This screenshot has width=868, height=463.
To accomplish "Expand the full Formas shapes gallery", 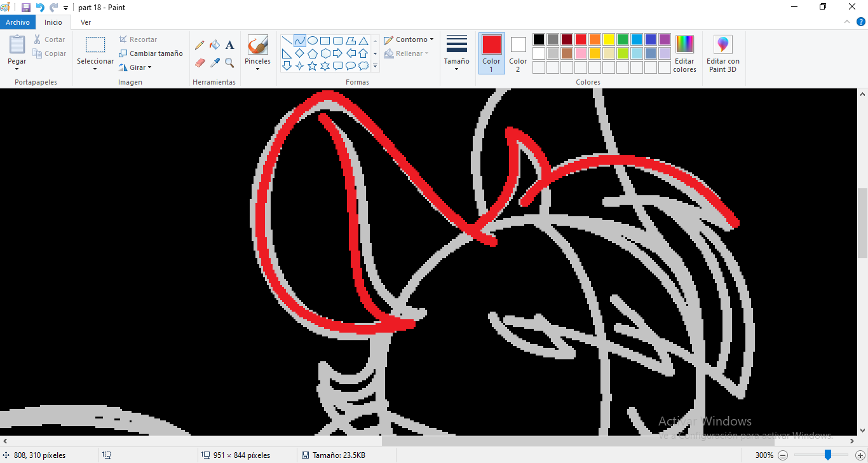I will pos(375,66).
